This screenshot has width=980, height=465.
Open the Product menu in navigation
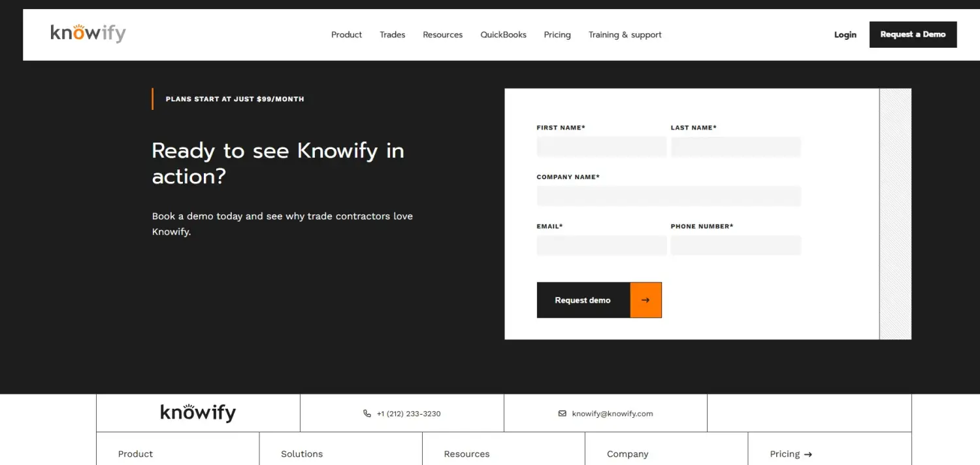tap(346, 35)
